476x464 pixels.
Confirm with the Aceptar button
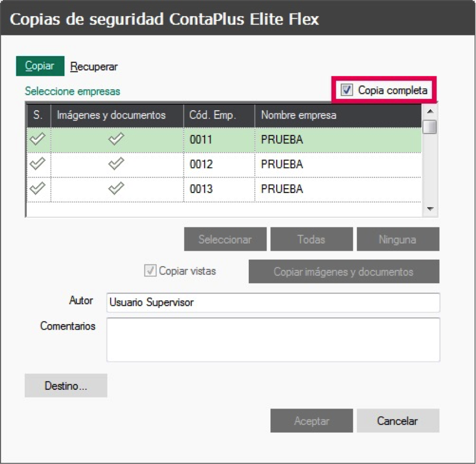coord(312,420)
